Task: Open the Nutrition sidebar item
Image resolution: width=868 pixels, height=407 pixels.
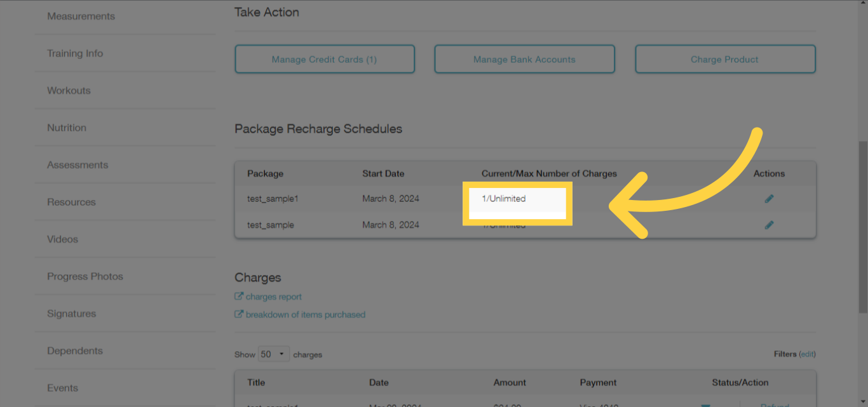Action: [x=67, y=128]
